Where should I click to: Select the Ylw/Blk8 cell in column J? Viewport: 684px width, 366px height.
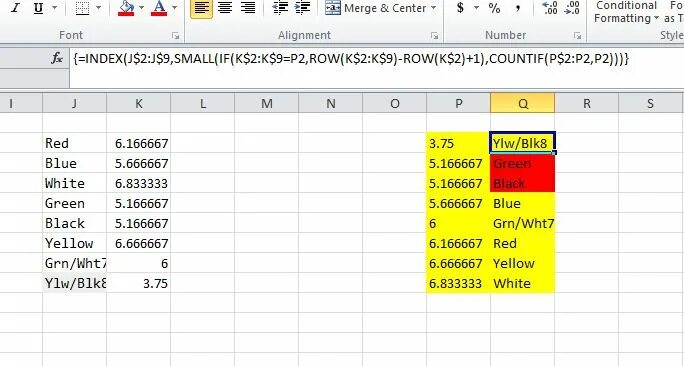tap(74, 284)
